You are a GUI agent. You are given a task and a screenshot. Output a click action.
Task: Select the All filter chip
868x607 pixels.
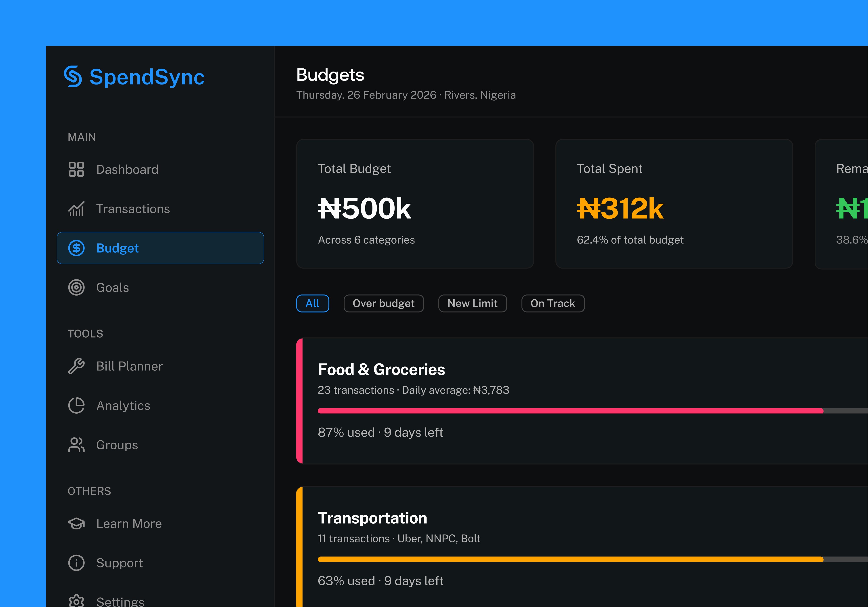[313, 303]
